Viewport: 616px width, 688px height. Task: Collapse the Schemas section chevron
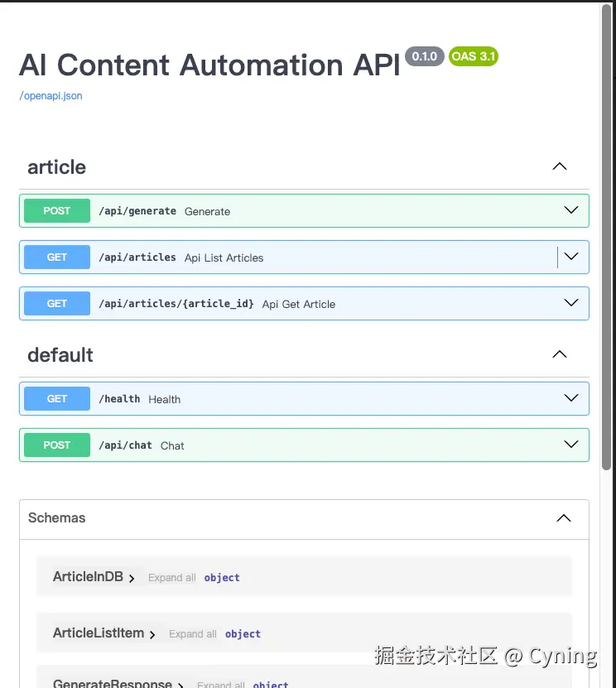click(x=564, y=518)
